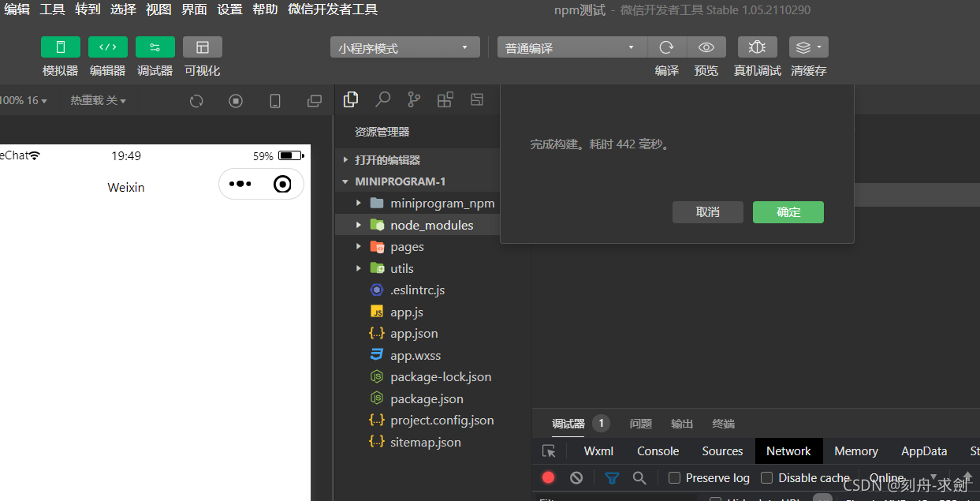The image size is (980, 501).
Task: Enable the Preserve log checkbox
Action: 674,477
